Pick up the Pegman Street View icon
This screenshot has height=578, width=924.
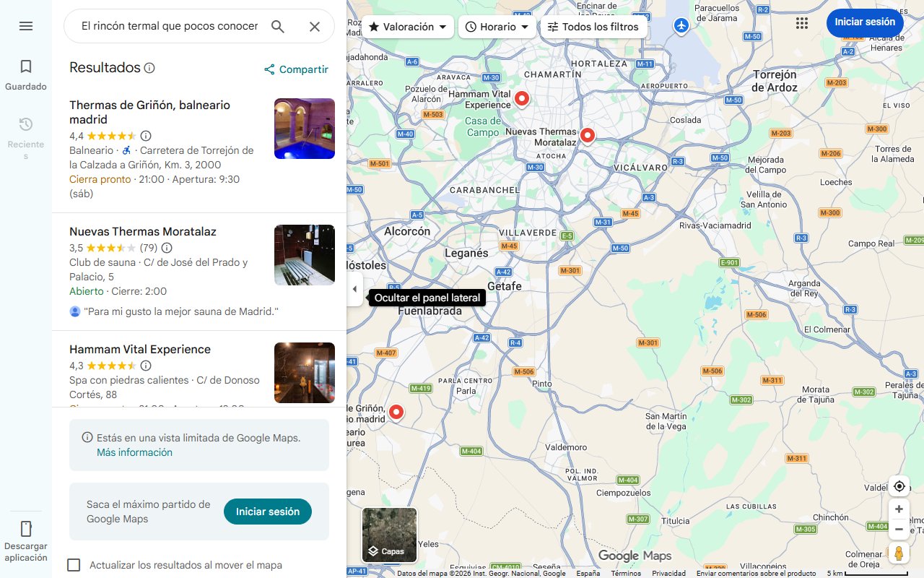[x=899, y=553]
